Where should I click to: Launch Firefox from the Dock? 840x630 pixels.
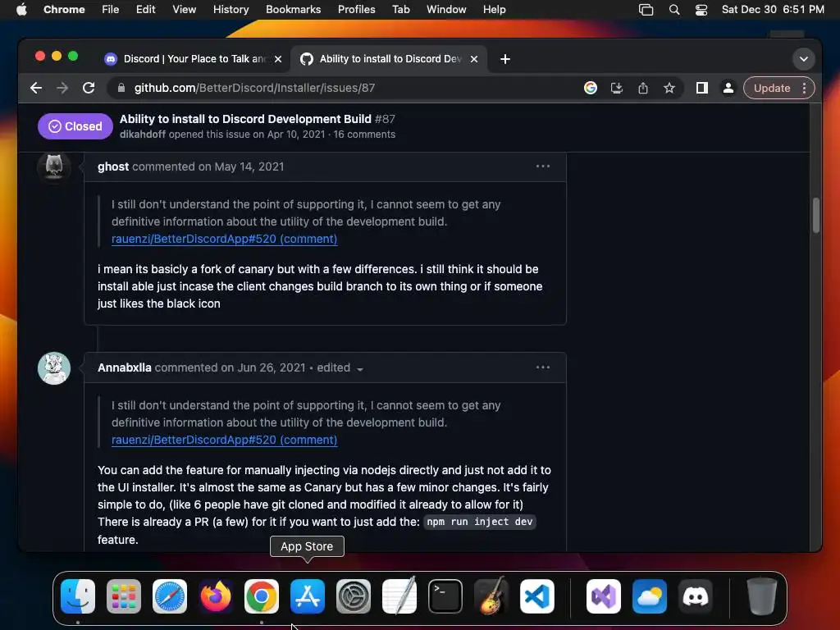[x=216, y=596]
